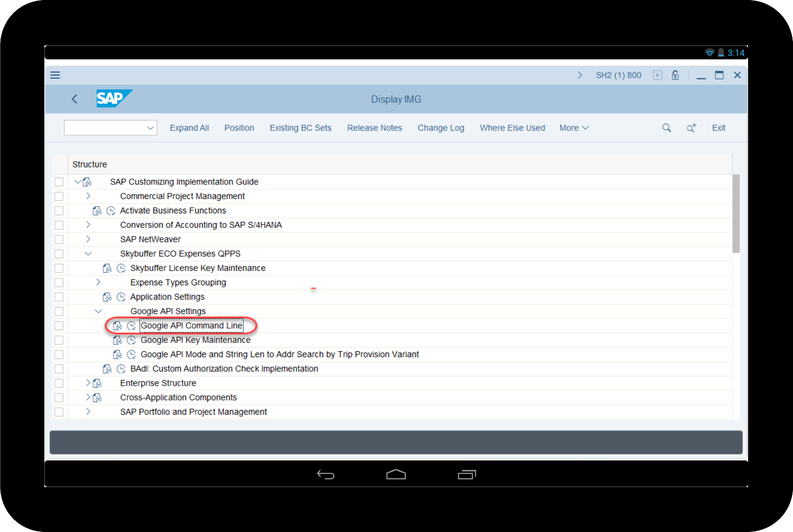Select Google API Command Line entry
The width and height of the screenshot is (793, 532).
(x=191, y=325)
